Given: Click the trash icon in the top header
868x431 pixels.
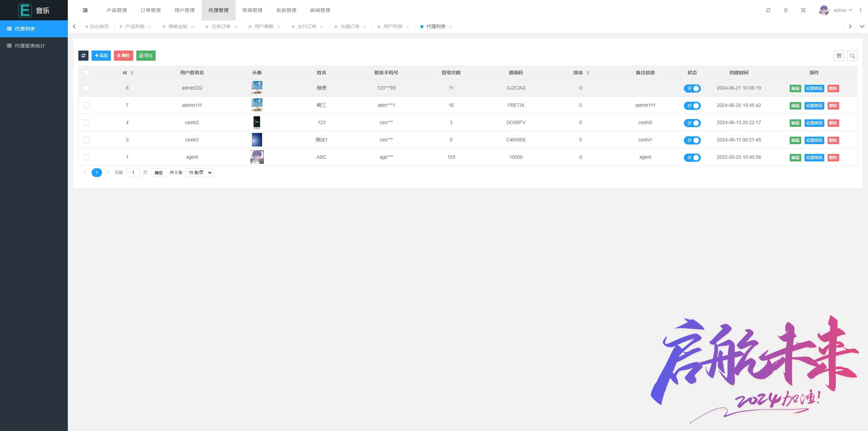Looking at the screenshot, I should [786, 10].
